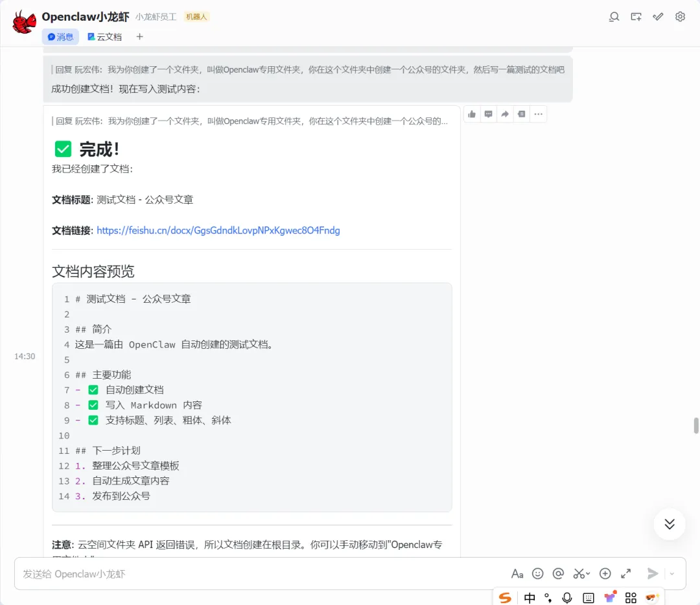The image size is (700, 605).
Task: Click code line '## 简介'
Action: click(x=93, y=329)
